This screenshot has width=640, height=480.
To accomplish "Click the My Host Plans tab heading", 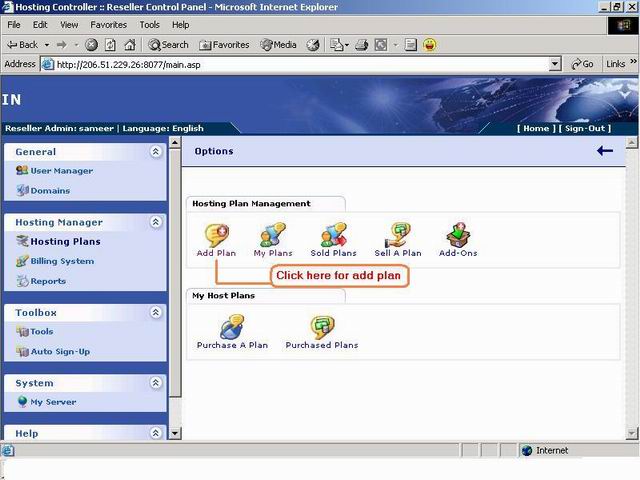I will [x=223, y=295].
